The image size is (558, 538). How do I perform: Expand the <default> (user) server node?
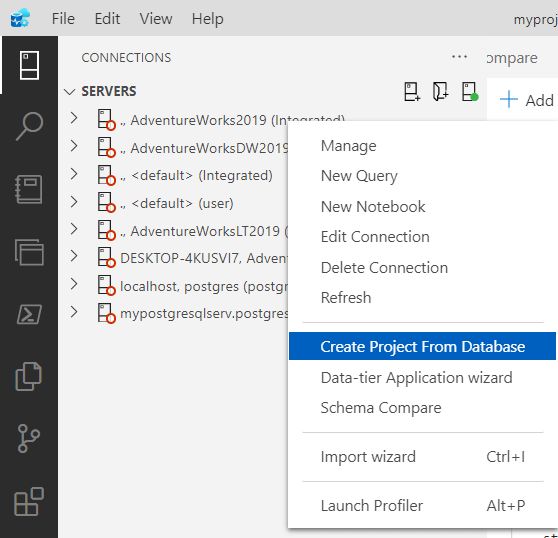pos(74,201)
